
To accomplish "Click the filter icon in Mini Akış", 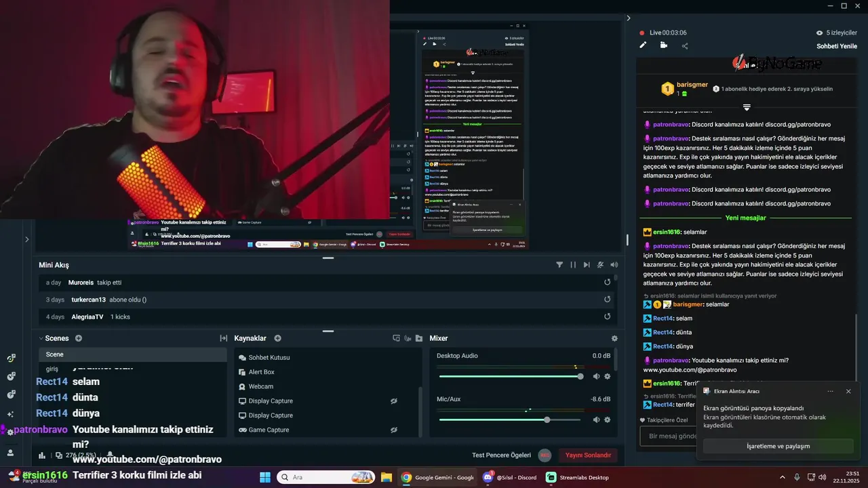I will (x=559, y=265).
